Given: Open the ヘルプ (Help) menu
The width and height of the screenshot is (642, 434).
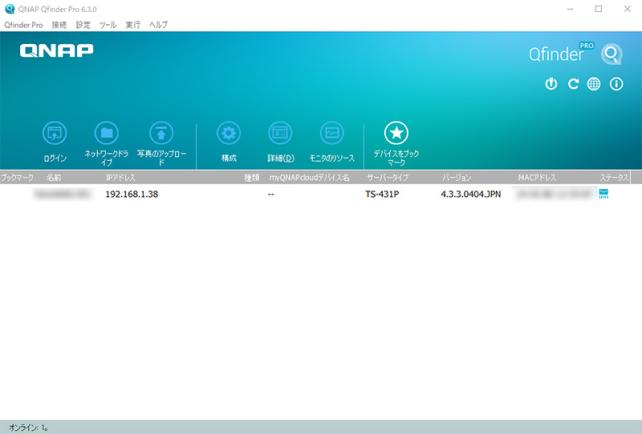Looking at the screenshot, I should 158,25.
